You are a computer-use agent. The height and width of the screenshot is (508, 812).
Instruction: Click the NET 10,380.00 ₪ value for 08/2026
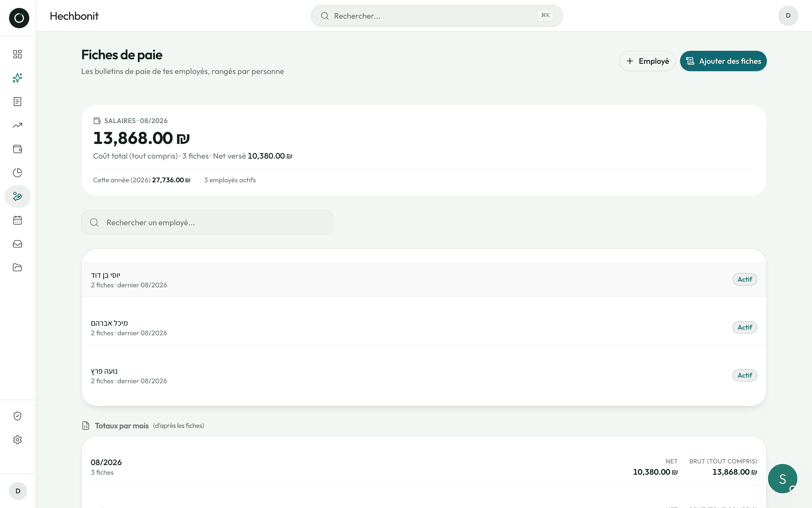point(655,472)
